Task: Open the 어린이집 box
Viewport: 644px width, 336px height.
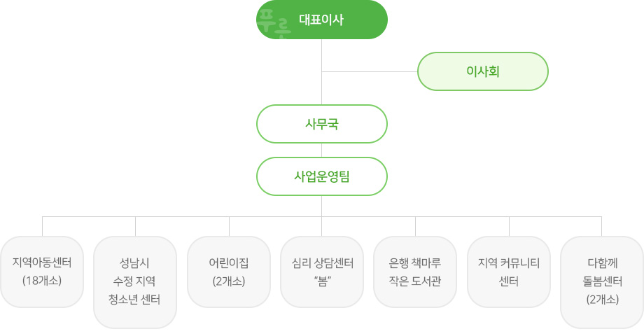Action: [229, 272]
